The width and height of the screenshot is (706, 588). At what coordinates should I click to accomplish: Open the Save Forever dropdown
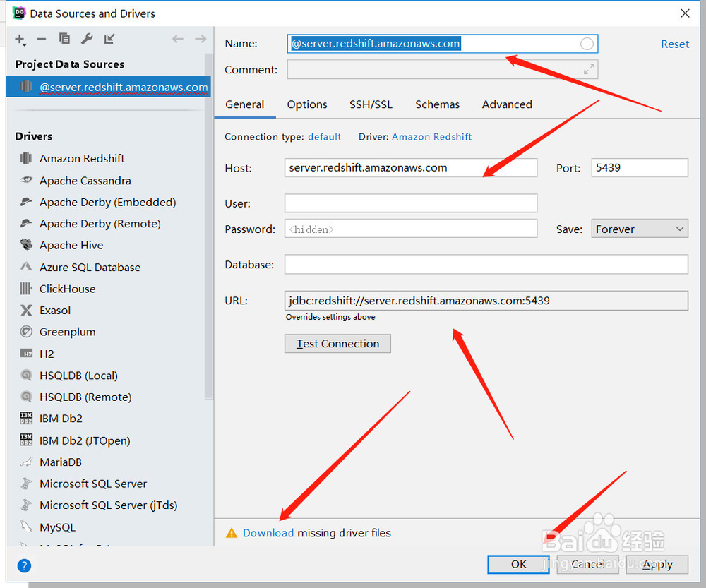tap(640, 229)
